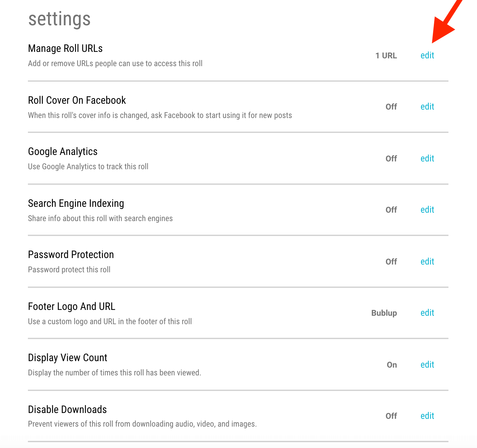The width and height of the screenshot is (477, 448).
Task: Click edit link for Manage Roll URLs
Action: pos(427,55)
